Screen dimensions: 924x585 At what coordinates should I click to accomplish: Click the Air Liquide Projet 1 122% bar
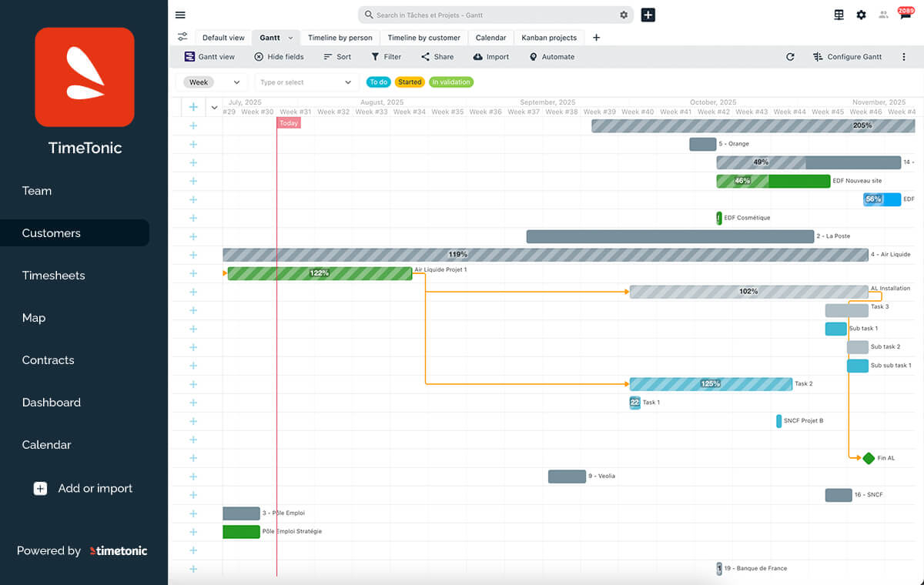pyautogui.click(x=320, y=273)
